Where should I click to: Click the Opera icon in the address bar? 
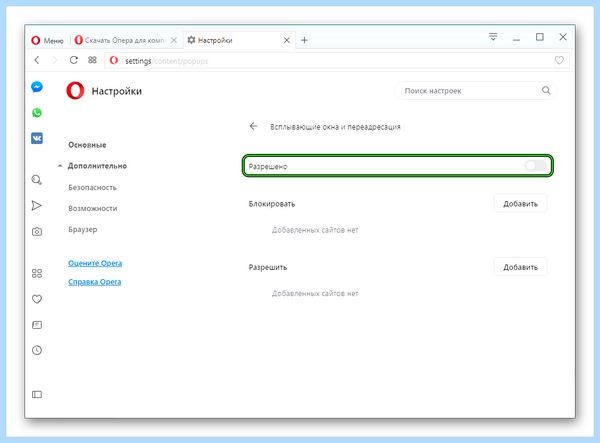coord(114,60)
